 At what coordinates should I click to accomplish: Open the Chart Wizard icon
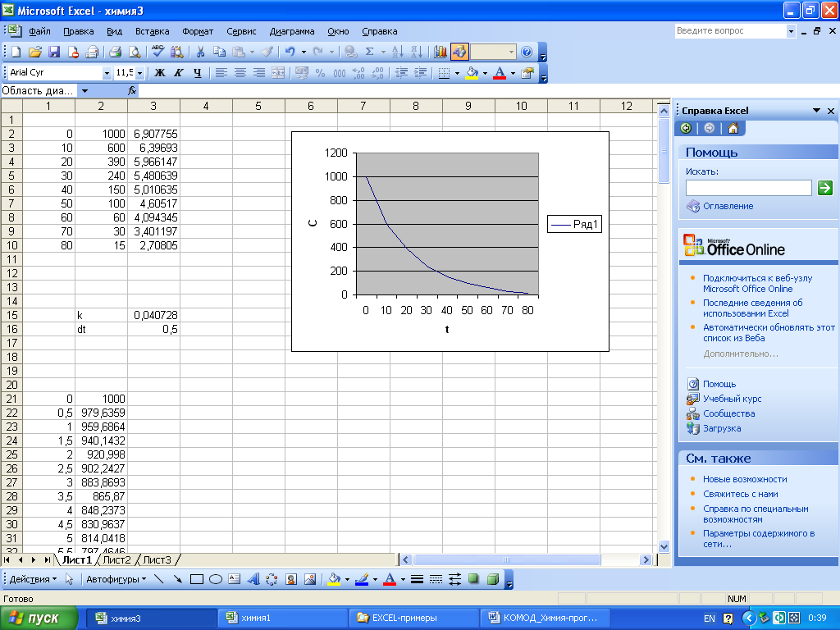click(x=441, y=52)
